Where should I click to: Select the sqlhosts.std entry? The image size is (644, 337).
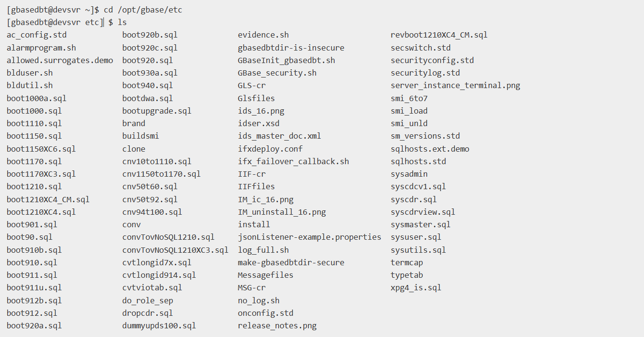pos(418,161)
